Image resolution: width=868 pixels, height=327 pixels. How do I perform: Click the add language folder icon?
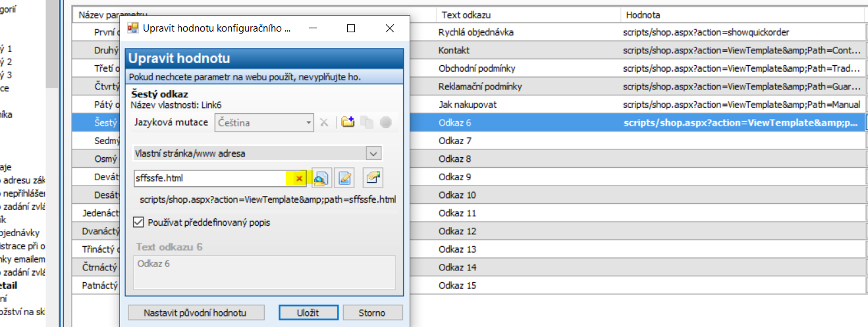348,122
